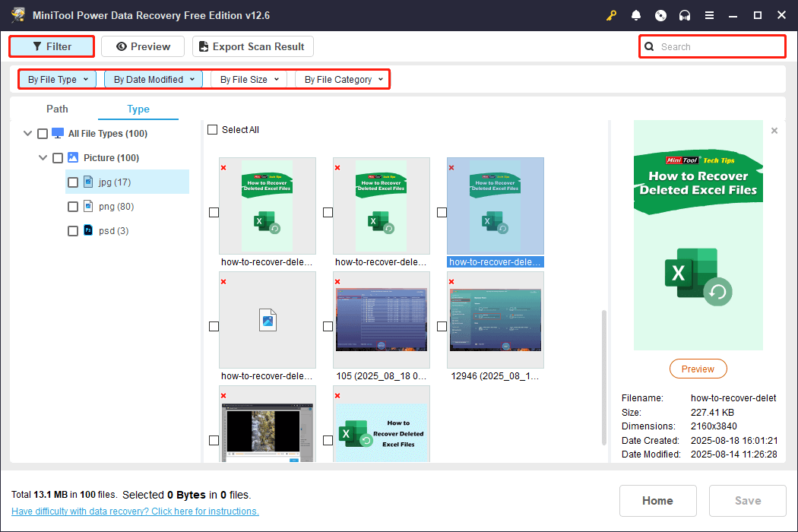Click the large preview image in right panel
The height and width of the screenshot is (532, 798).
click(x=698, y=235)
